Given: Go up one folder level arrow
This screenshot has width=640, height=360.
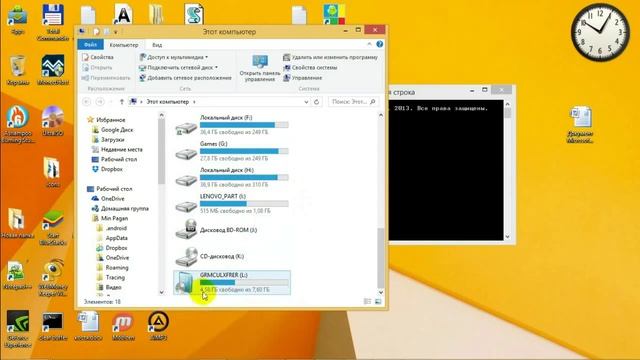Looking at the screenshot, I should click(x=121, y=102).
